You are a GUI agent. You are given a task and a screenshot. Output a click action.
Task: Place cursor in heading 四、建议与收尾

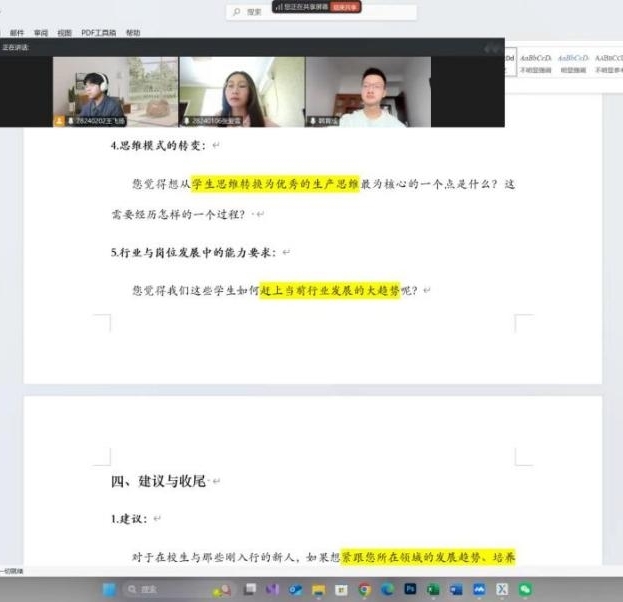(x=158, y=481)
